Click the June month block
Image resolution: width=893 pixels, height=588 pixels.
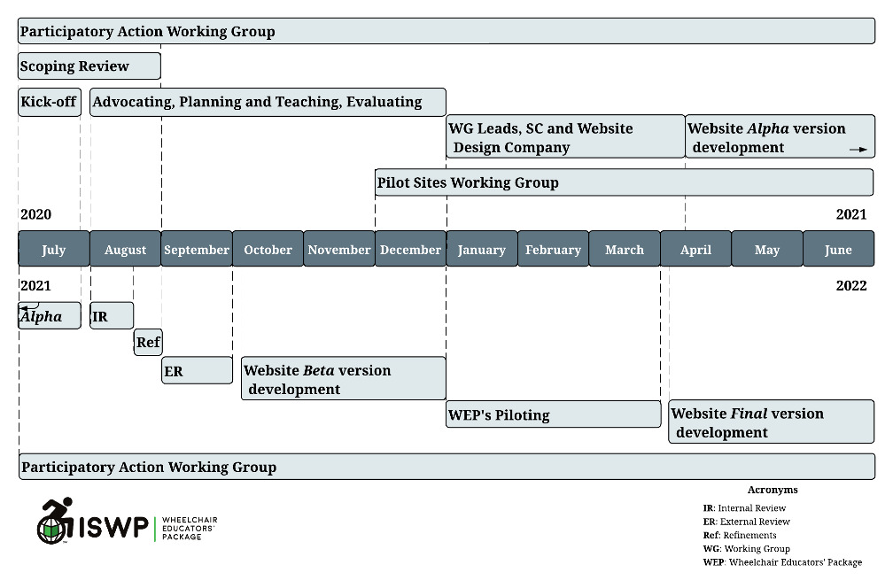[x=838, y=249]
